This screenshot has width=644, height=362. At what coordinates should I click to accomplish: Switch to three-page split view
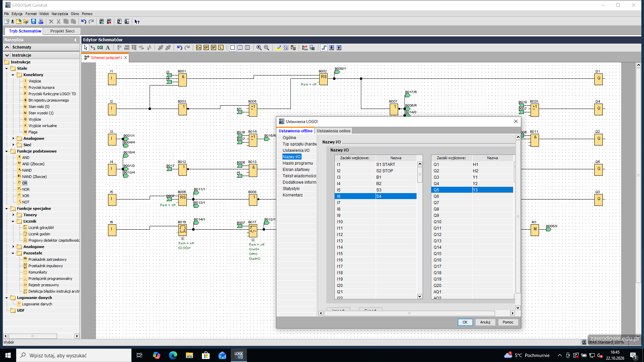pyautogui.click(x=248, y=48)
